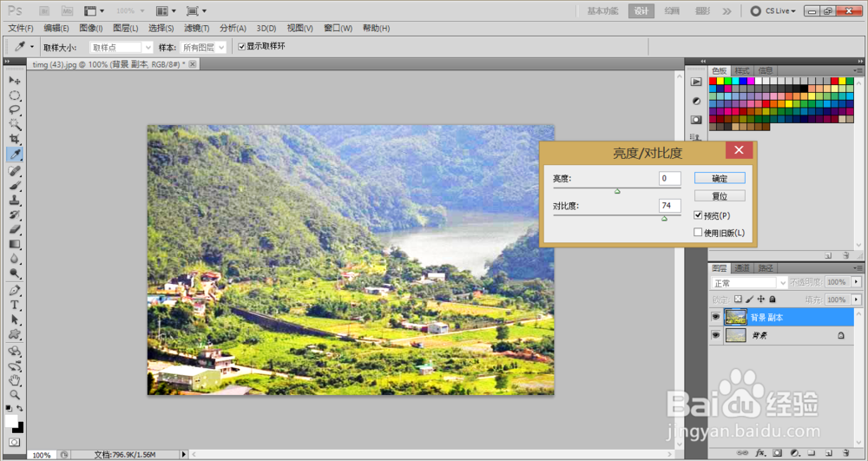Screen dimensions: 868x461
Task: Select the Eyedropper tool in the toolbox
Action: tap(15, 154)
